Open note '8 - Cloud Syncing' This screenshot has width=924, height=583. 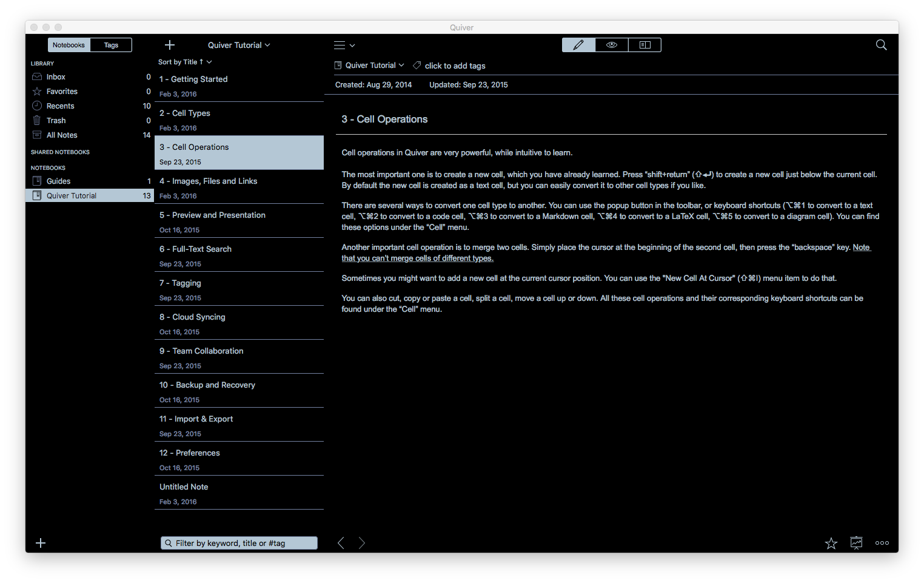239,323
